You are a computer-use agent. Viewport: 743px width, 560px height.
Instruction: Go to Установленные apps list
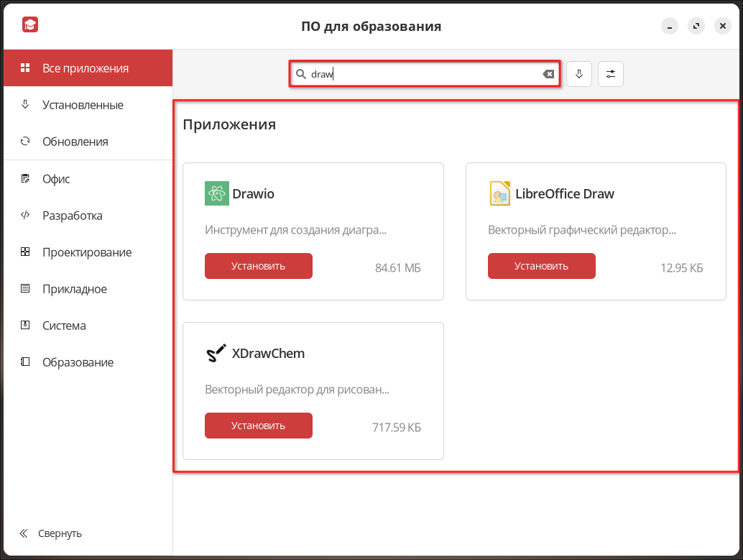point(83,105)
